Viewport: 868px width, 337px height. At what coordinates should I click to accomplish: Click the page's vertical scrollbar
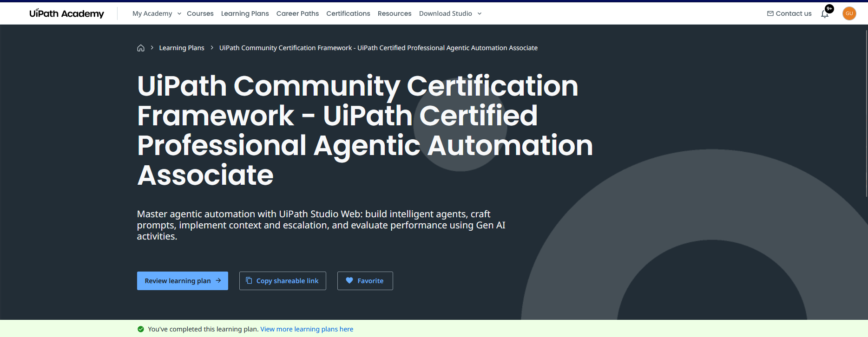point(866,114)
